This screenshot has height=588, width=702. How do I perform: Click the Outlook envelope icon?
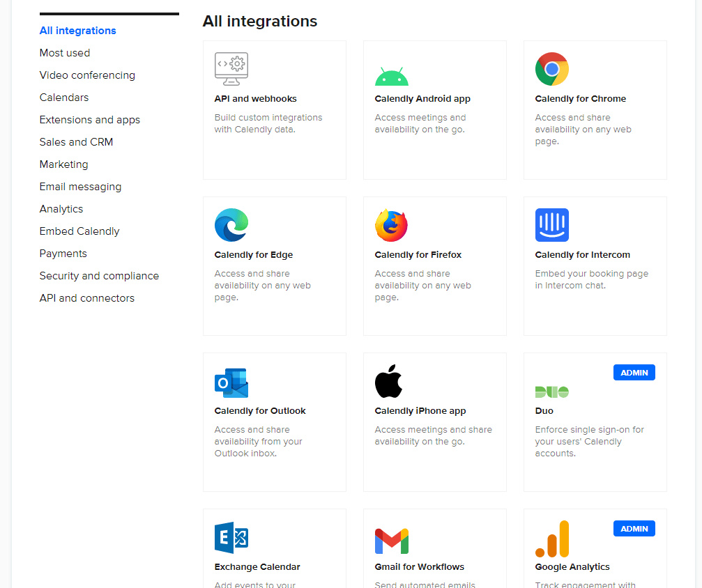231,383
